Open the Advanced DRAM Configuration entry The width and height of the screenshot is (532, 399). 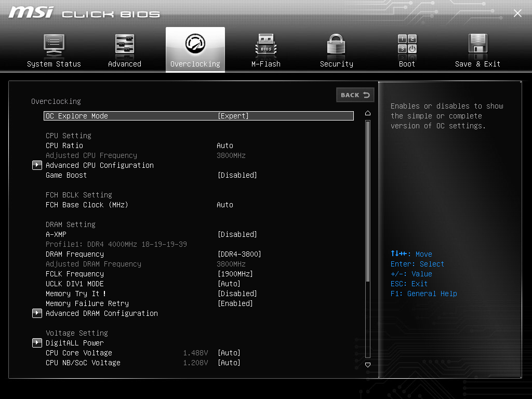[102, 313]
